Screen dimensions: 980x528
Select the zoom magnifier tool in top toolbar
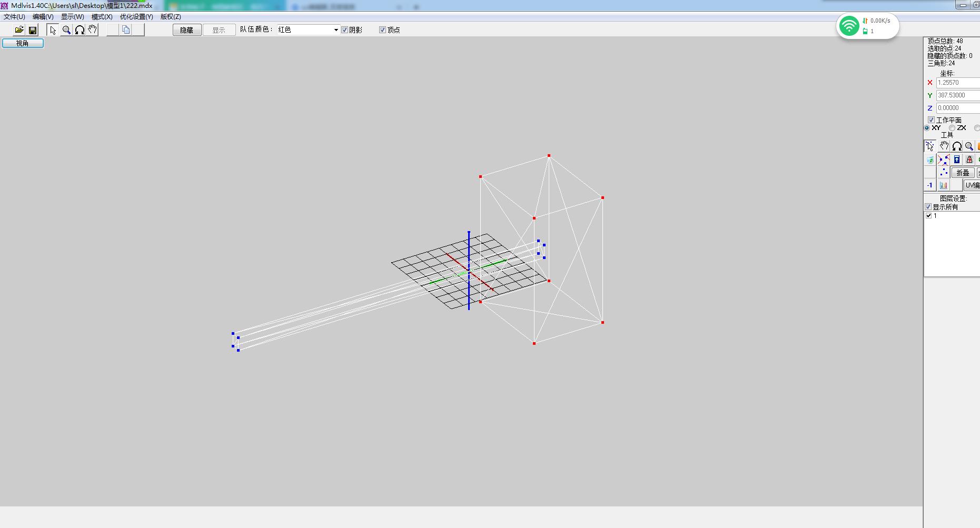[66, 30]
